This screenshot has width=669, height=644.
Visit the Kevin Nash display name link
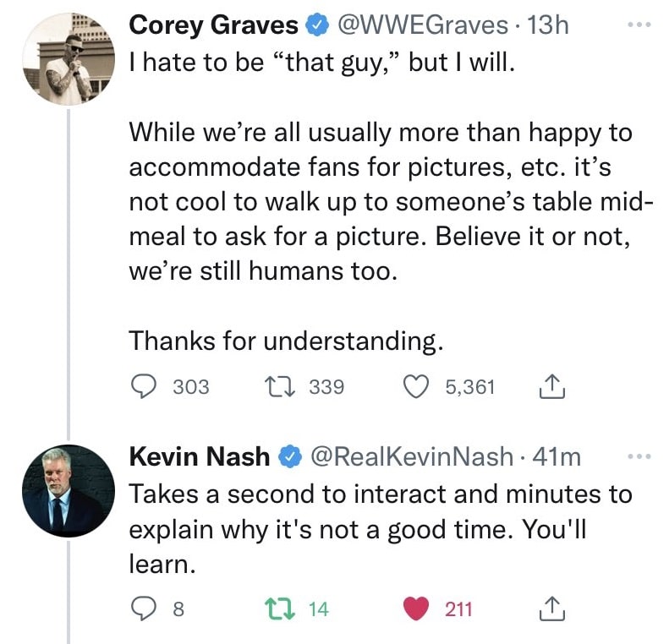tap(200, 457)
